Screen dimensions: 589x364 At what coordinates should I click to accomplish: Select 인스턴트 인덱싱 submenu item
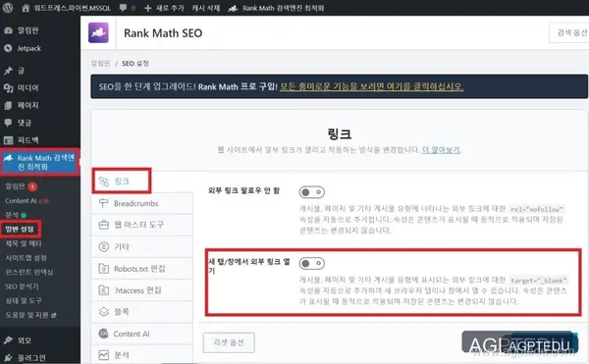pos(28,272)
